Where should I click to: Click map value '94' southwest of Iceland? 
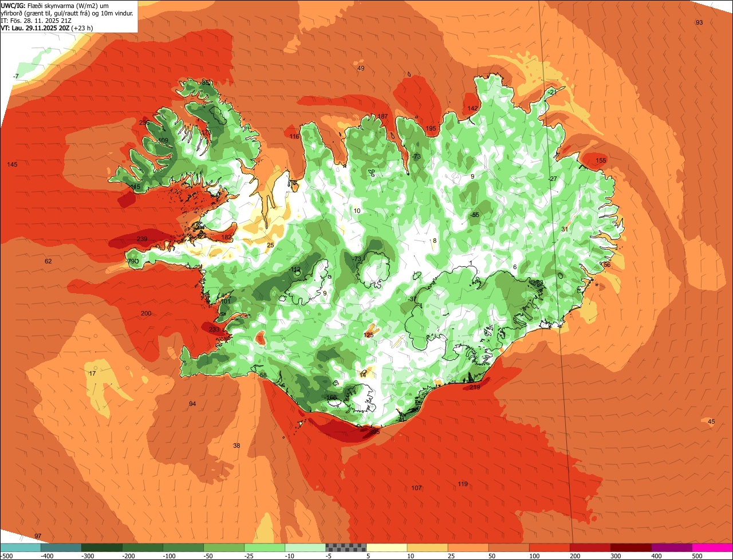tap(192, 404)
